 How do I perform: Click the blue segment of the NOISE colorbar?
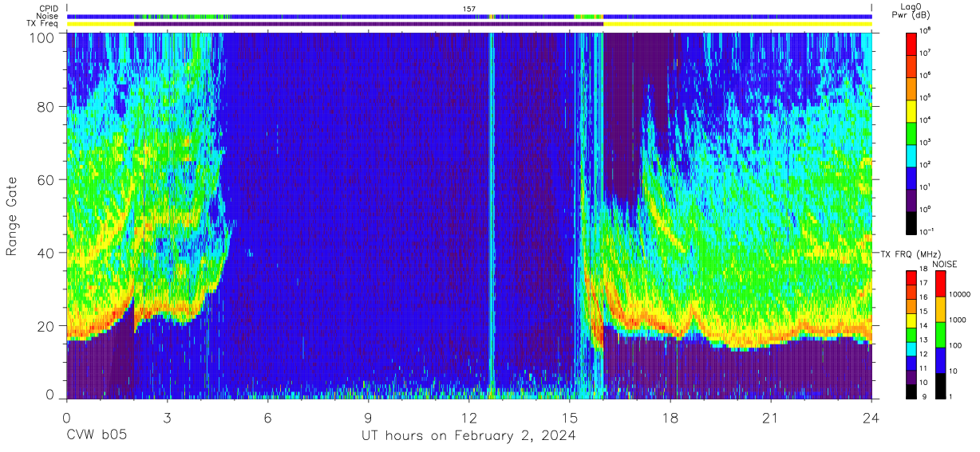[x=941, y=360]
